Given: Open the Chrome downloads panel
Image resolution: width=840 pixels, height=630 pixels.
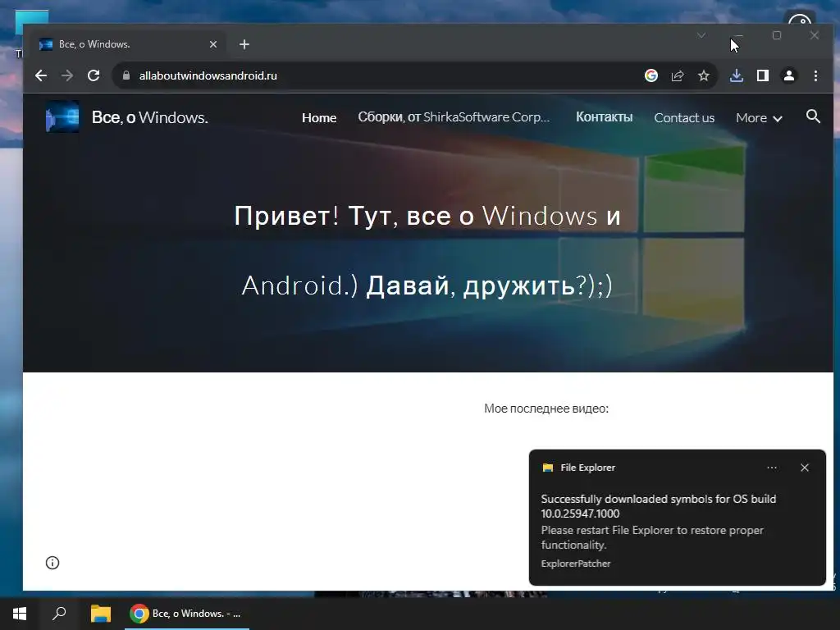Looking at the screenshot, I should tap(737, 75).
